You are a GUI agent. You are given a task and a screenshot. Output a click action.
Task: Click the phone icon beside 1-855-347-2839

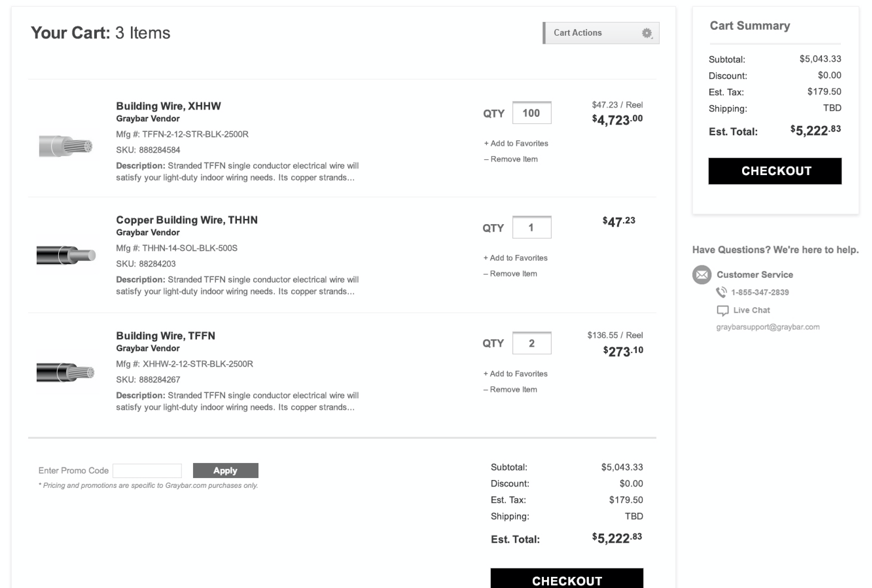point(721,292)
